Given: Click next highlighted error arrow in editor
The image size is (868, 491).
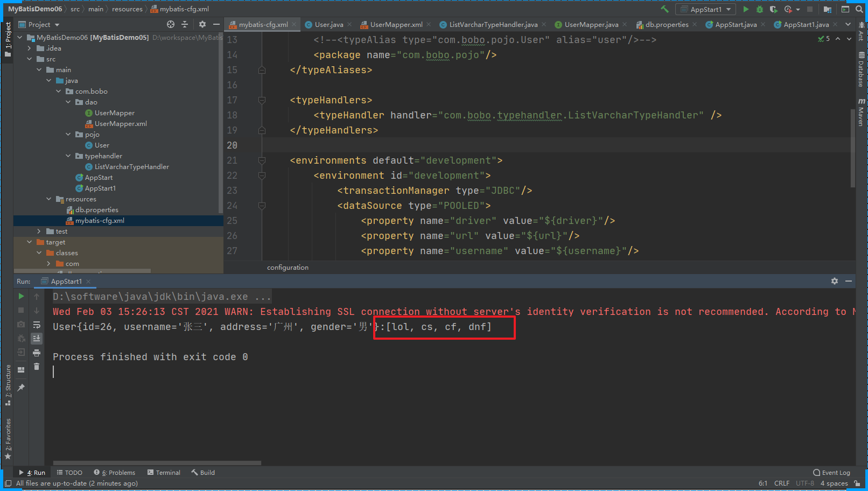Looking at the screenshot, I should tap(849, 39).
